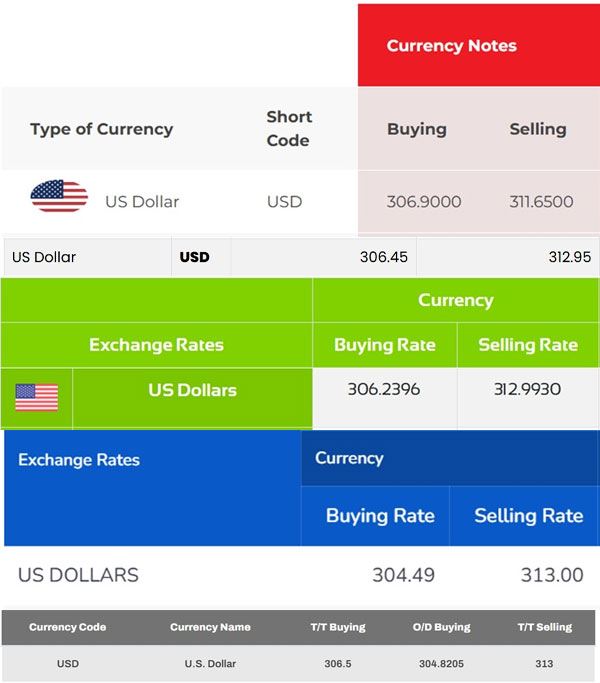Click the 306.9000 buying rate value
The width and height of the screenshot is (600, 683).
[424, 201]
